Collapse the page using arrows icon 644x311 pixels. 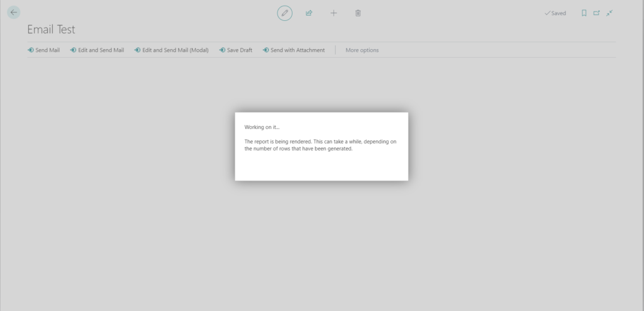(x=609, y=13)
